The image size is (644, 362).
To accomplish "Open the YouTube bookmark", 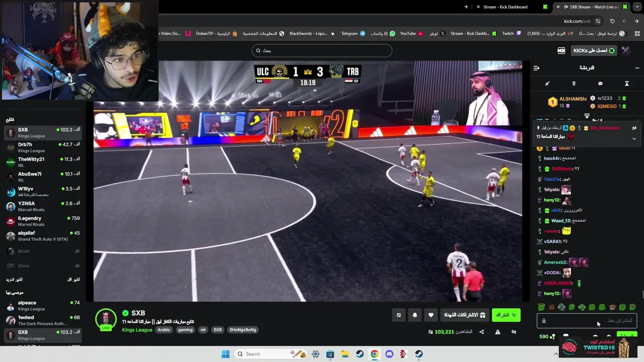I will [412, 34].
